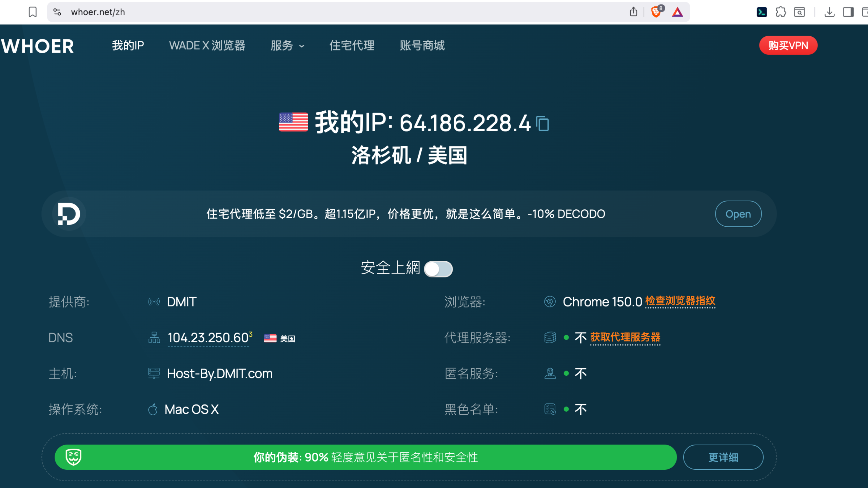Open 账号商城 nav item
The height and width of the screenshot is (488, 868).
(x=422, y=45)
